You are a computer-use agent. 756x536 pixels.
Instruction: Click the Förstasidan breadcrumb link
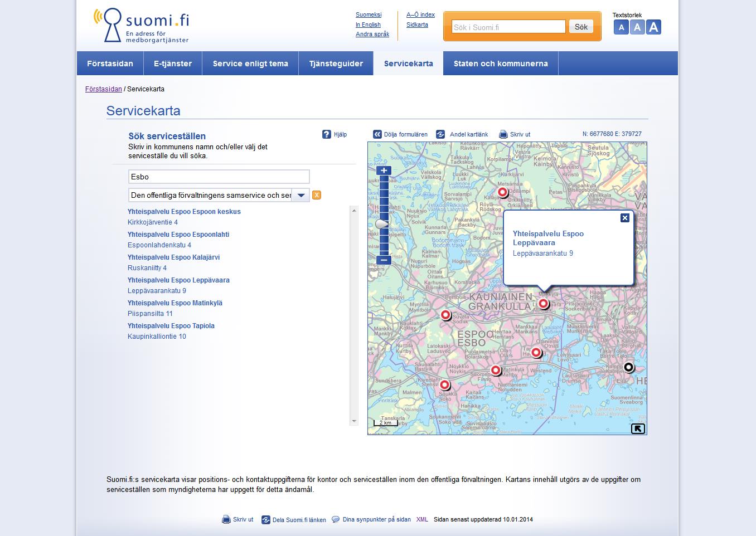[x=104, y=89]
